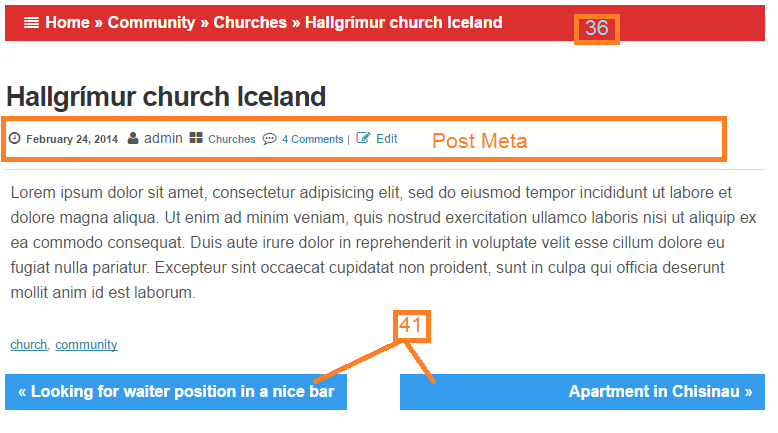View the 4 Comments link
778x433 pixels.
313,139
